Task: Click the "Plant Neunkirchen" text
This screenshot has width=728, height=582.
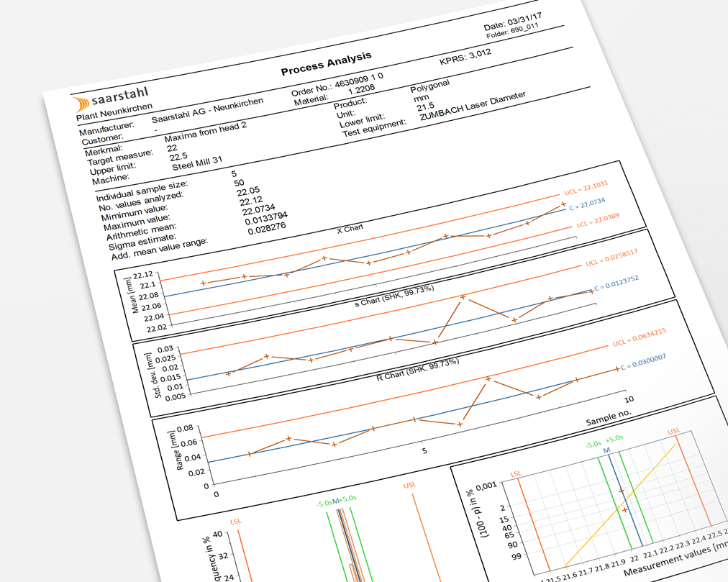Action: pyautogui.click(x=114, y=112)
